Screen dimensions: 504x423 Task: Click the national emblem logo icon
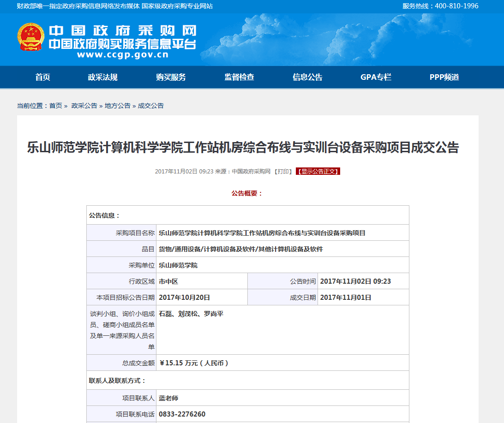[31, 37]
